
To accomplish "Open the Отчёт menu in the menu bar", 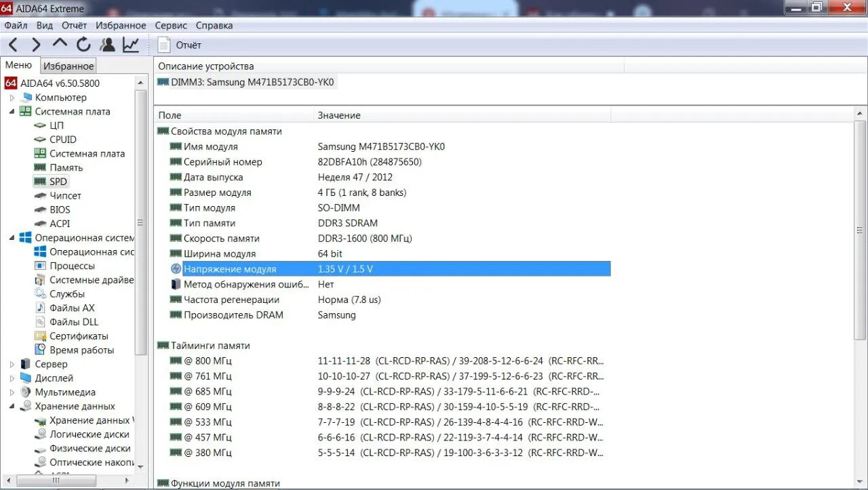I will click(x=74, y=25).
